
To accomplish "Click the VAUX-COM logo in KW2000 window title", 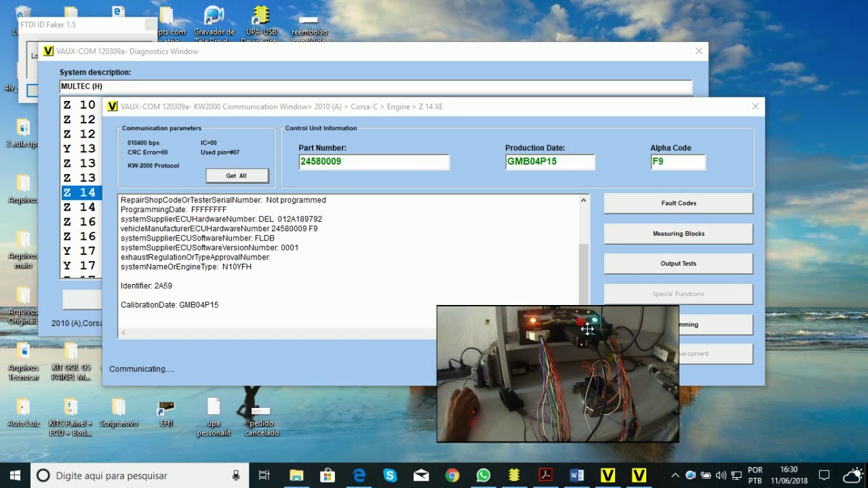I will point(113,106).
